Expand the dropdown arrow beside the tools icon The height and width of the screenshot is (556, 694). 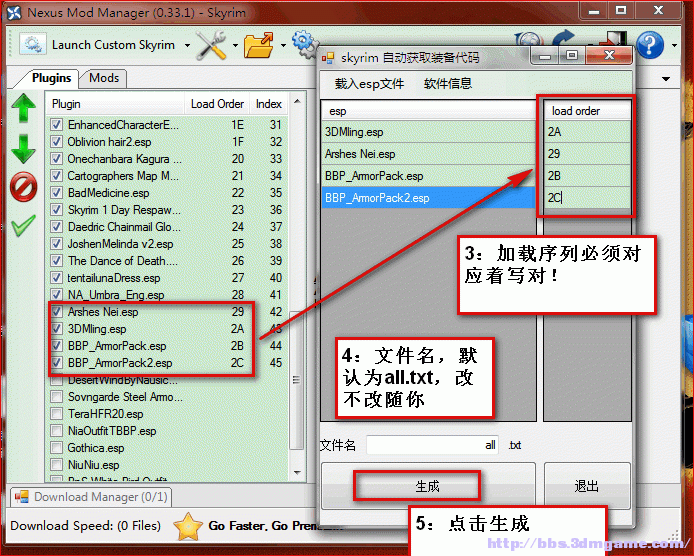234,45
